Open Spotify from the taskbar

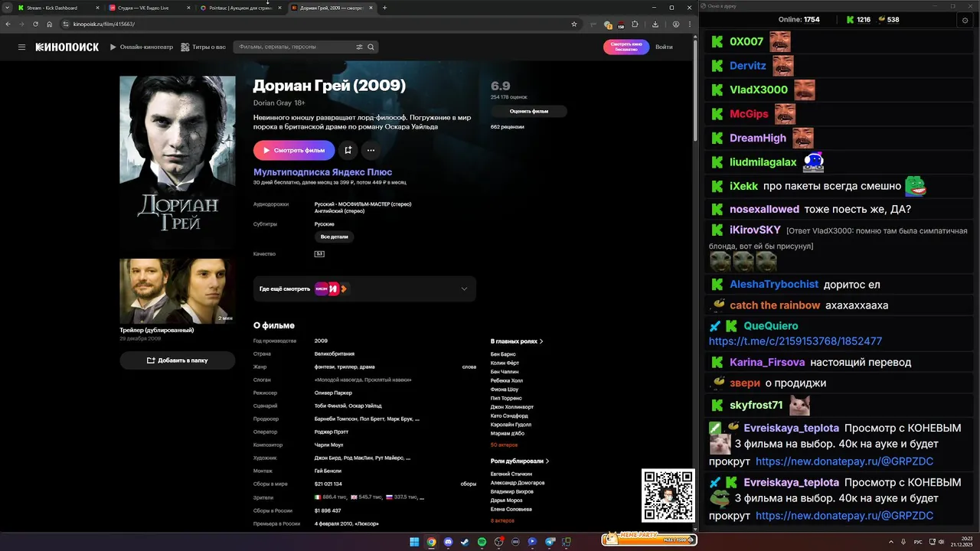tap(482, 542)
